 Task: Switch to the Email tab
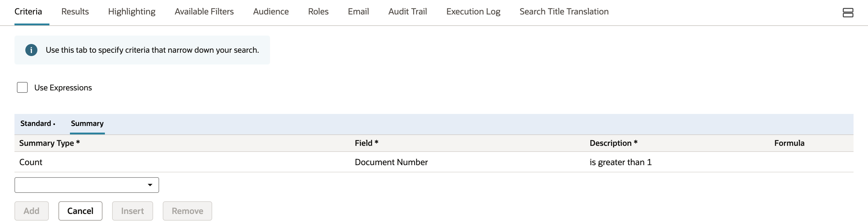point(359,11)
